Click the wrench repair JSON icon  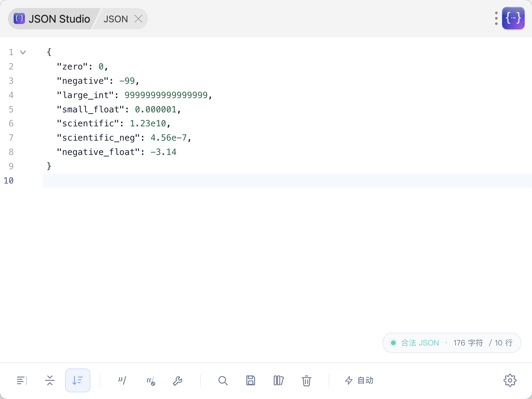178,381
